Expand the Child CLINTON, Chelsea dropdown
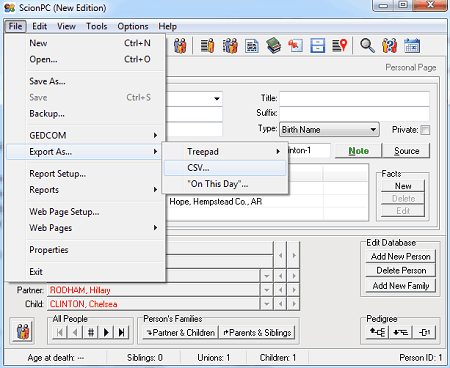The image size is (450, 368). (267, 304)
